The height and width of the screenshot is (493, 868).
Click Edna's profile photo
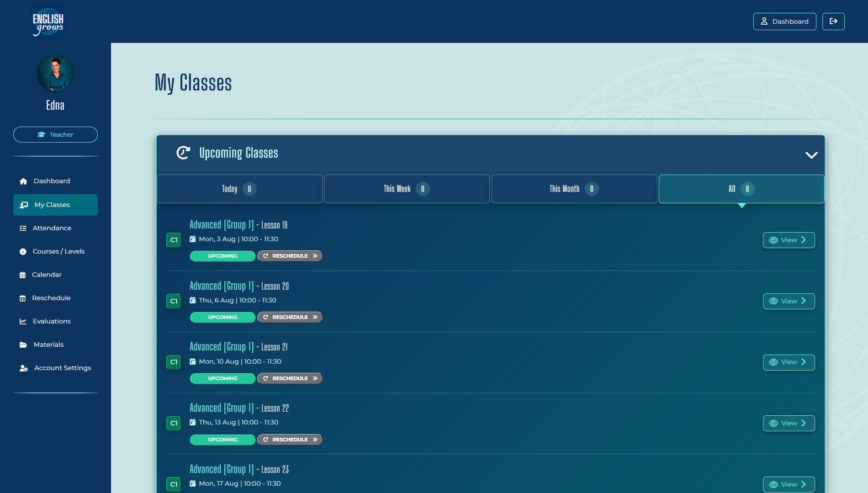[55, 73]
